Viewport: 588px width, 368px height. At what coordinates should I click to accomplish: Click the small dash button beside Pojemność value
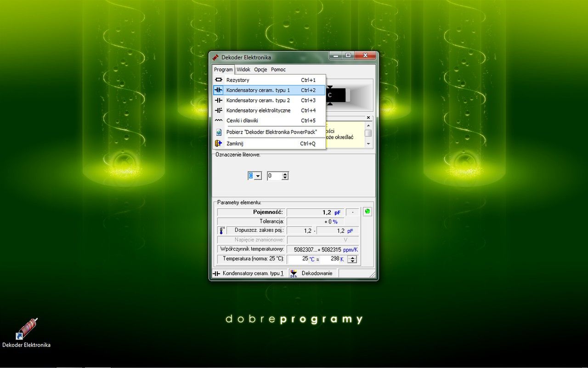(x=352, y=212)
